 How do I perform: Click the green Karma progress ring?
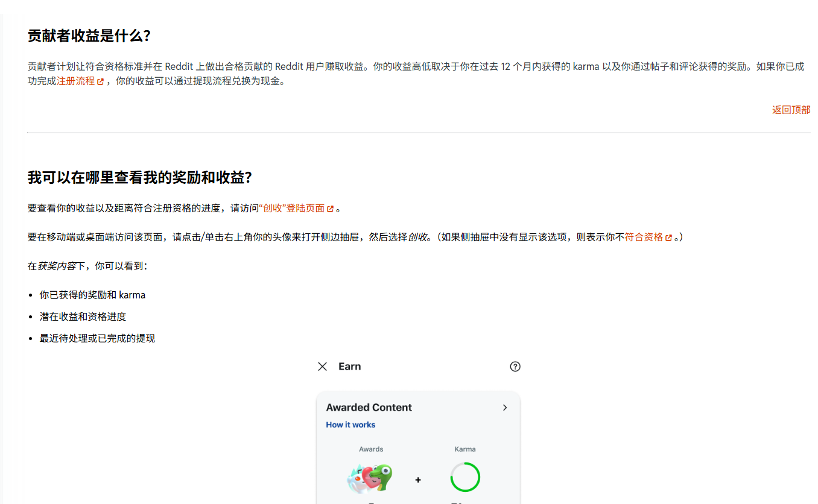464,477
